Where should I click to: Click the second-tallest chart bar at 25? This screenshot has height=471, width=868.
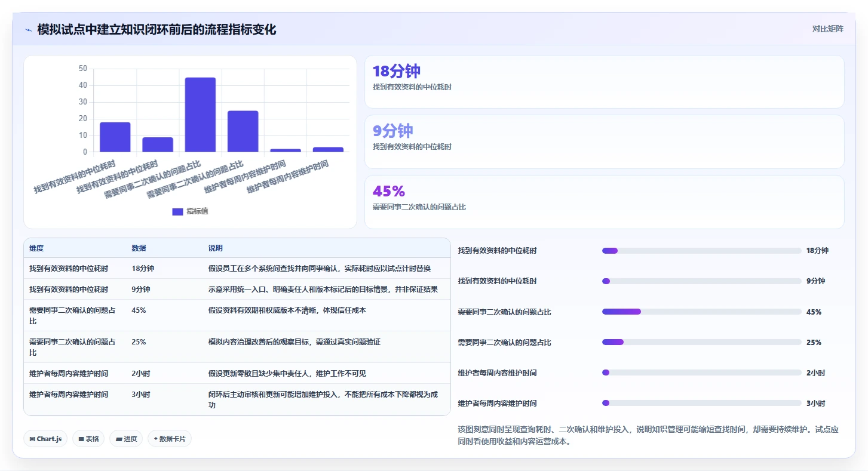[x=243, y=131]
